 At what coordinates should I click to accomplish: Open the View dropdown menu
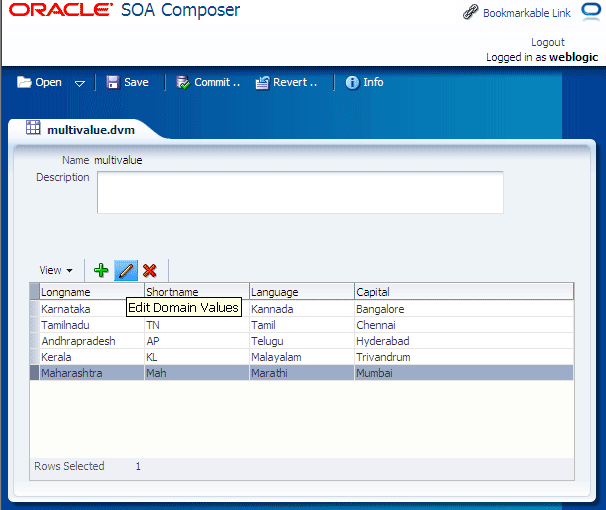56,270
